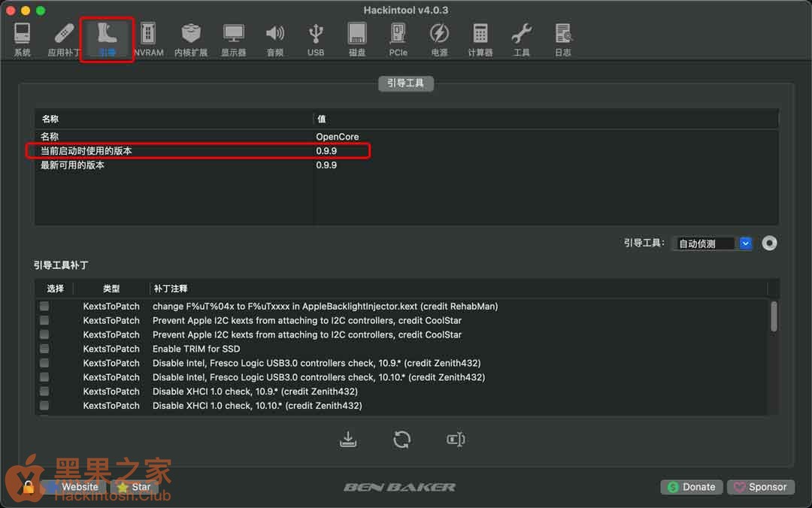Select the Fresco Logic USB3.0 10.9.* comment
Image resolution: width=812 pixels, height=508 pixels.
tap(317, 363)
